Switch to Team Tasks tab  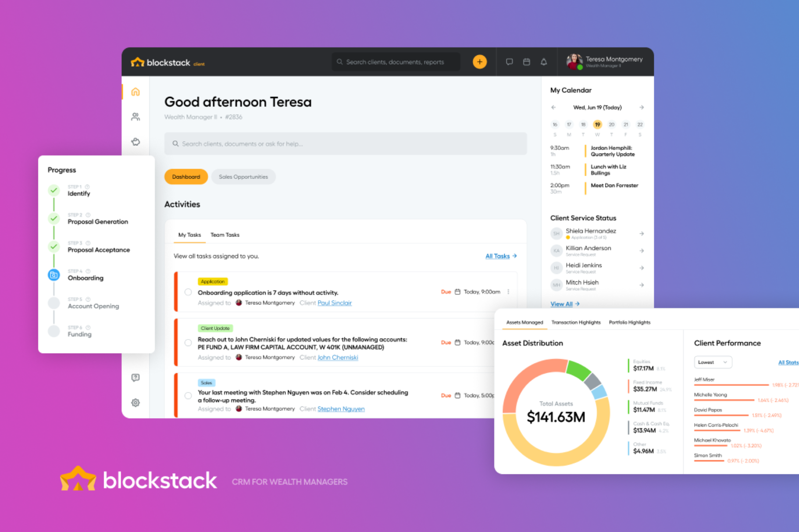coord(225,235)
